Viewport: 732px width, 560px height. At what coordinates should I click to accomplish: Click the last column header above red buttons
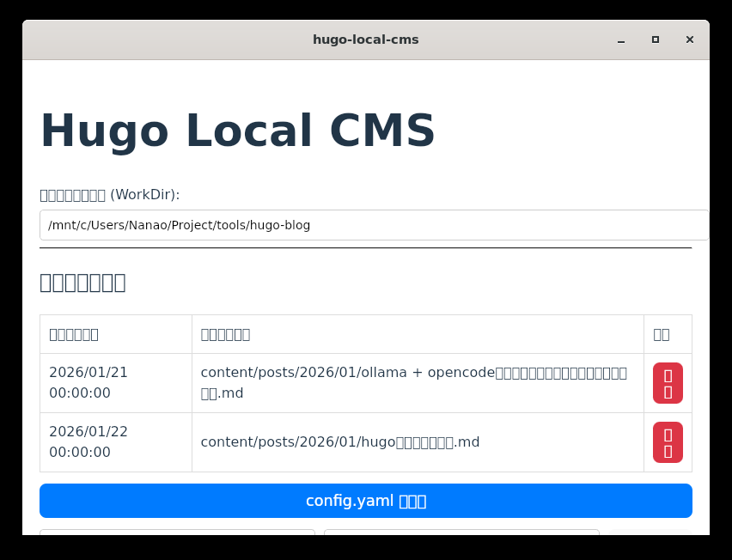(662, 334)
